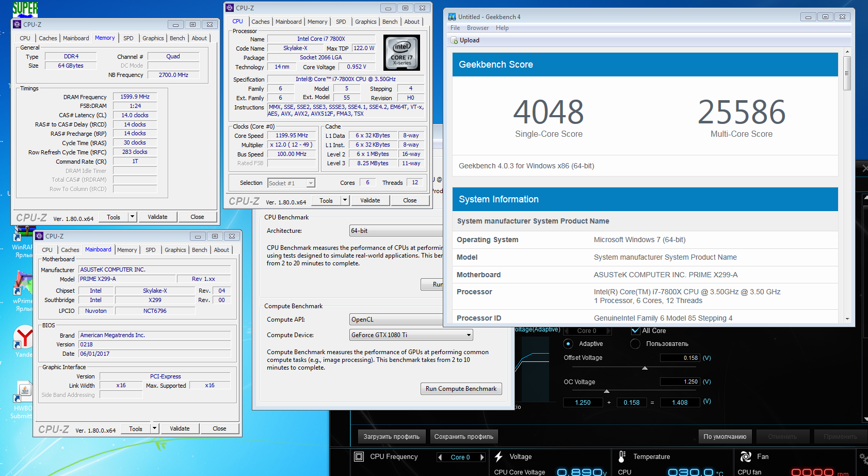Click the Voltage lightning bolt icon
This screenshot has width=868, height=476.
tap(499, 457)
